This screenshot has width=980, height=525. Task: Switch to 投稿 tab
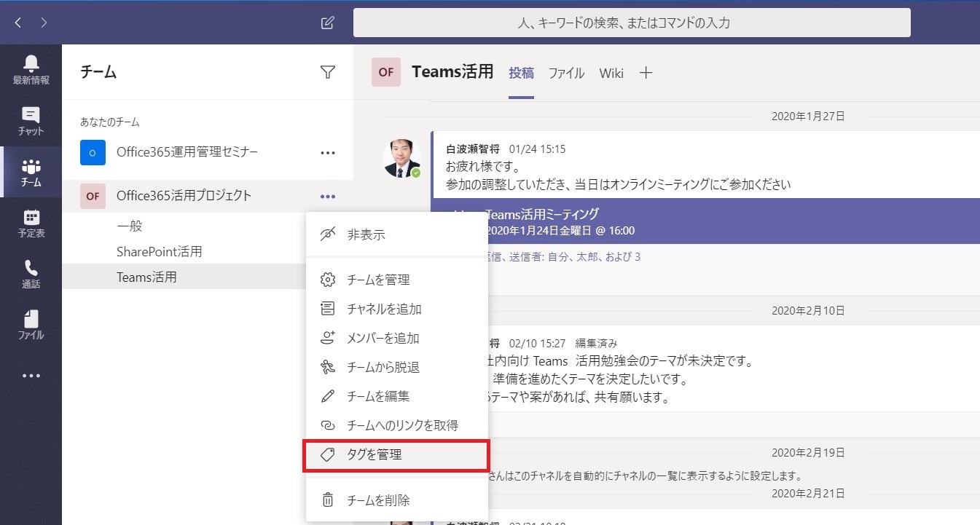tap(521, 73)
